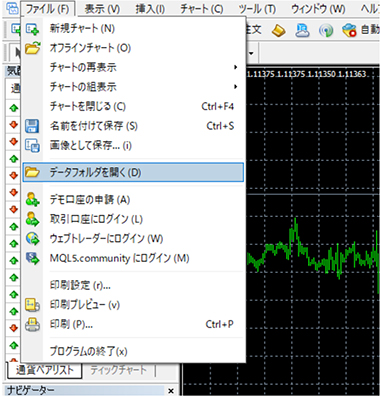The height and width of the screenshot is (397, 380).
Task: Close the ナビゲーター panel
Action: 171,391
